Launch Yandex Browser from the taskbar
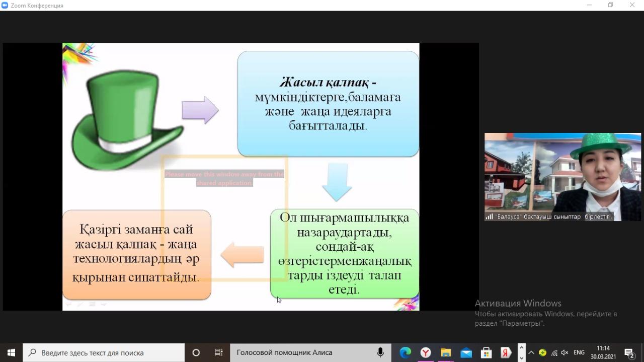 click(426, 352)
